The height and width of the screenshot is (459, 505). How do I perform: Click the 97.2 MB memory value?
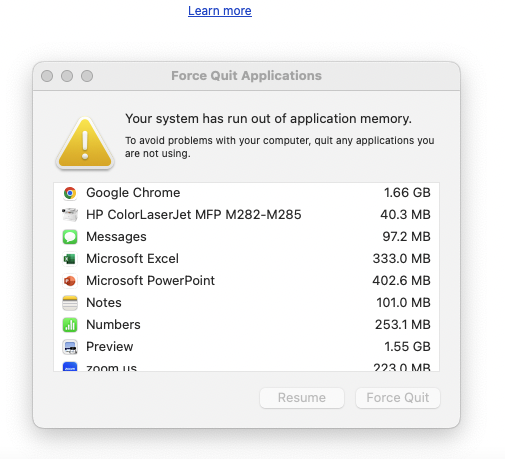click(406, 237)
